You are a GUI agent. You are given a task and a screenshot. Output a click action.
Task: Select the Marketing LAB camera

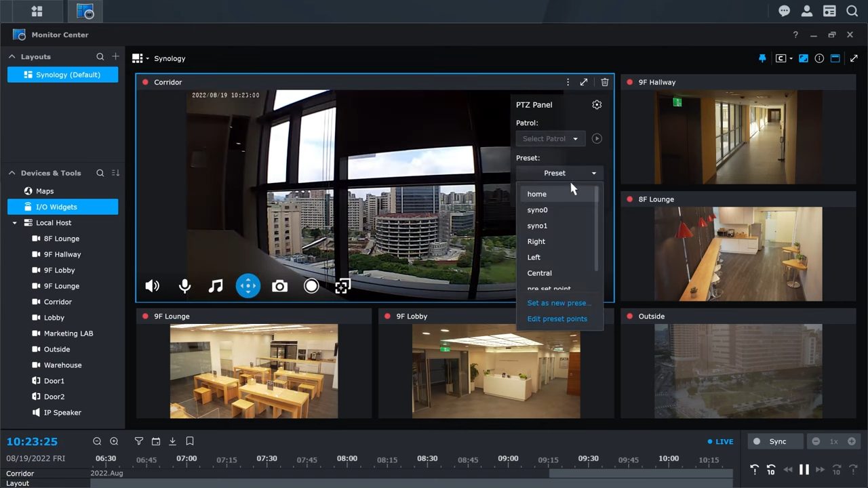[x=62, y=333]
